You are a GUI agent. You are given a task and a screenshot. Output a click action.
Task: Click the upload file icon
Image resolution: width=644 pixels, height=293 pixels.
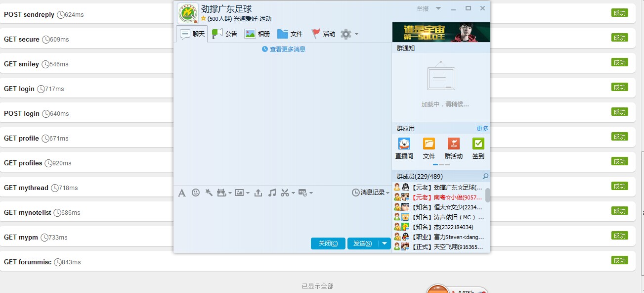pyautogui.click(x=258, y=193)
